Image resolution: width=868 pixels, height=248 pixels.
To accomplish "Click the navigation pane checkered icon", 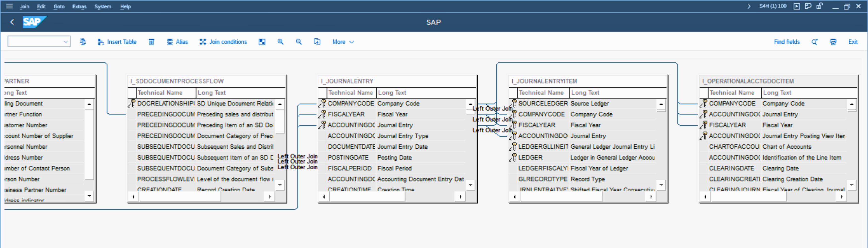I will 262,42.
